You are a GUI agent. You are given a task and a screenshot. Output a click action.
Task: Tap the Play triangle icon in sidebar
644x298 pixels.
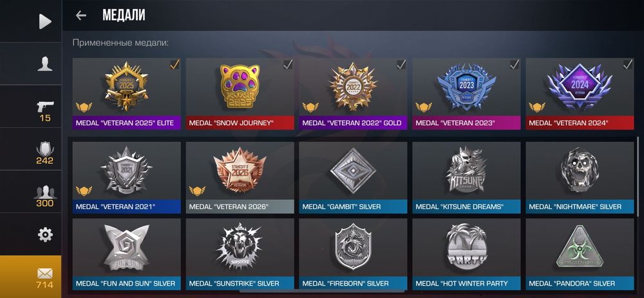click(x=45, y=21)
